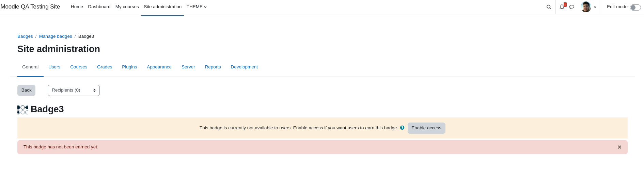The height and width of the screenshot is (194, 644).
Task: Click the Badge3 heading text
Action: [x=47, y=109]
